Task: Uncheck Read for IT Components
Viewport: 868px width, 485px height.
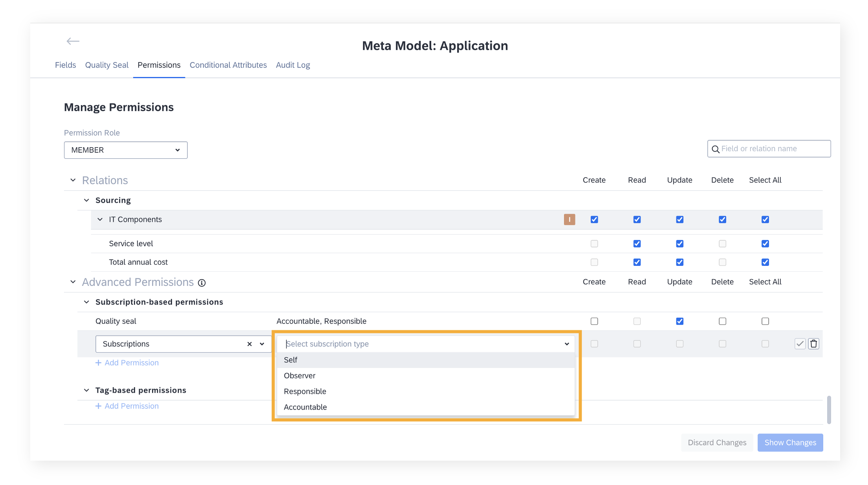Action: [x=637, y=220]
